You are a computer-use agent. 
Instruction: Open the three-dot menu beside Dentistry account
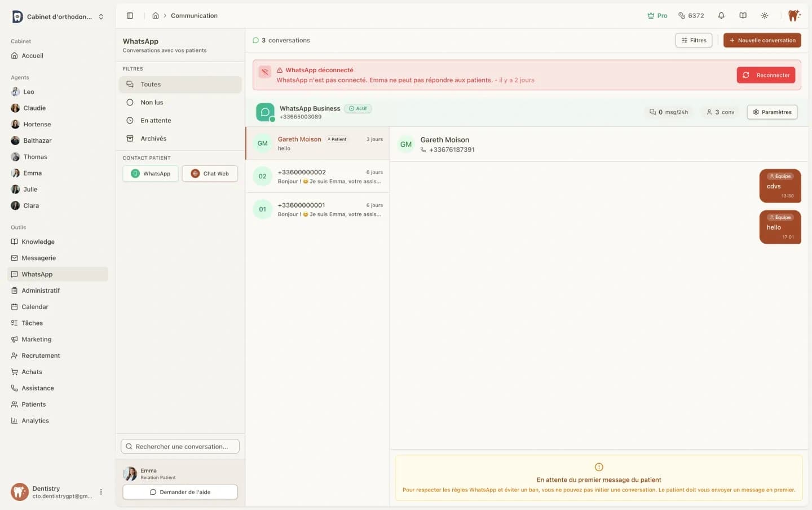pyautogui.click(x=101, y=491)
